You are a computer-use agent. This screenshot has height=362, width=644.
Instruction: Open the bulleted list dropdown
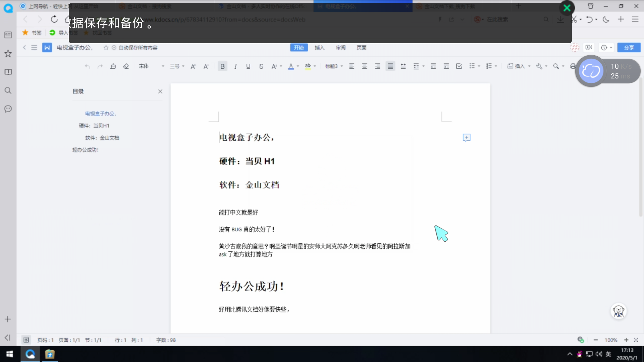pyautogui.click(x=475, y=66)
